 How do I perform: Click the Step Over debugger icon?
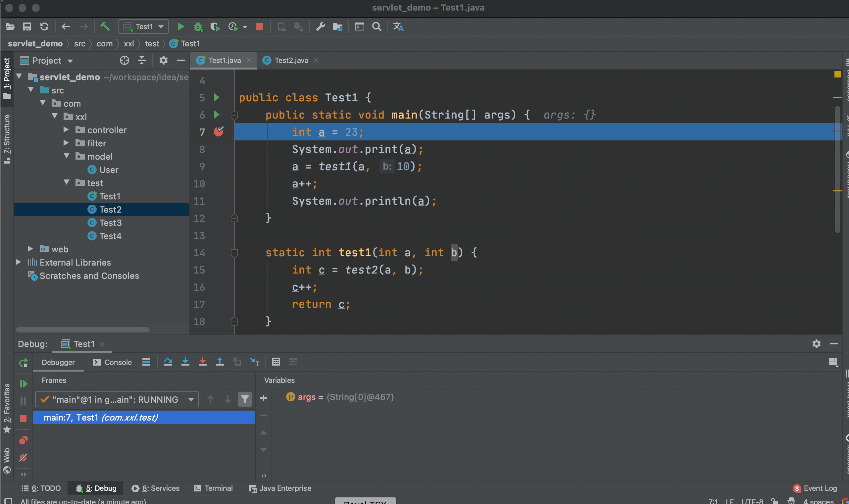[167, 362]
